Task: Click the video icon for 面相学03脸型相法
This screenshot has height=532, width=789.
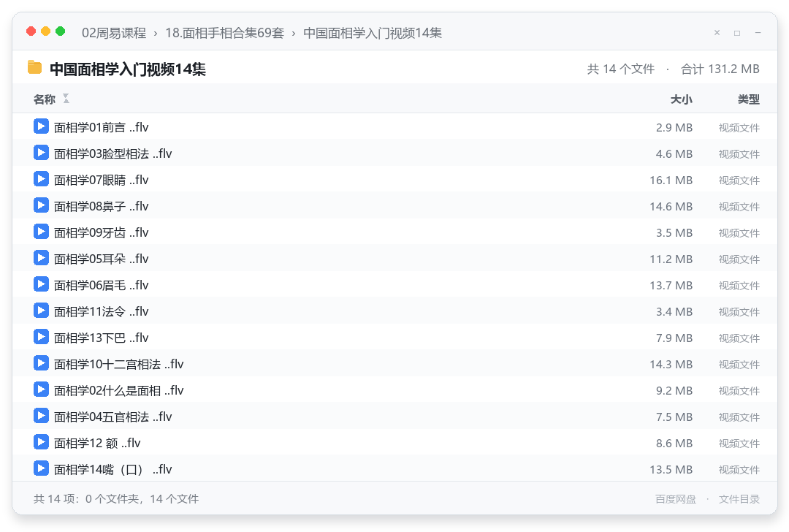Action: (41, 153)
